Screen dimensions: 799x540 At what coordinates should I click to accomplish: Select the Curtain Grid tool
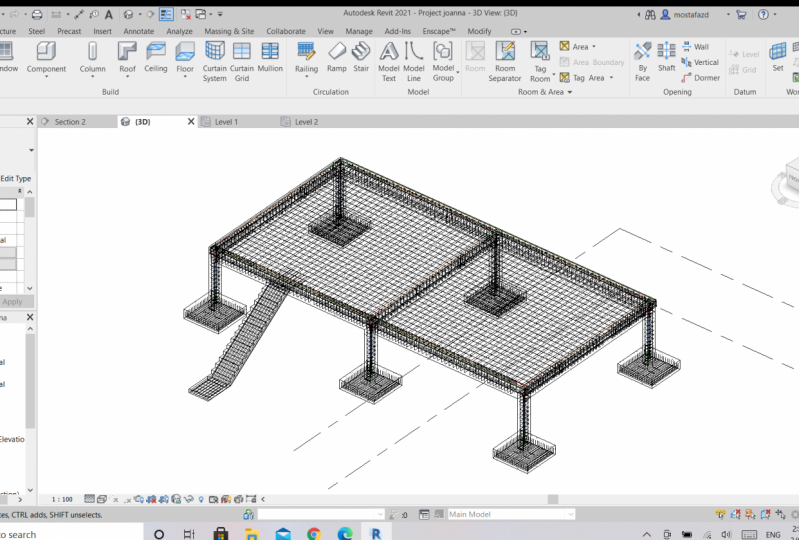[242, 62]
